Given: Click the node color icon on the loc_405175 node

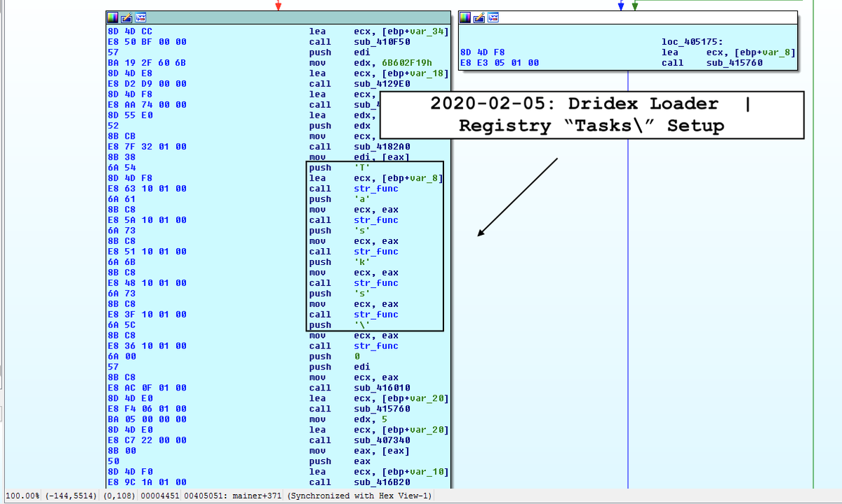Looking at the screenshot, I should [465, 18].
